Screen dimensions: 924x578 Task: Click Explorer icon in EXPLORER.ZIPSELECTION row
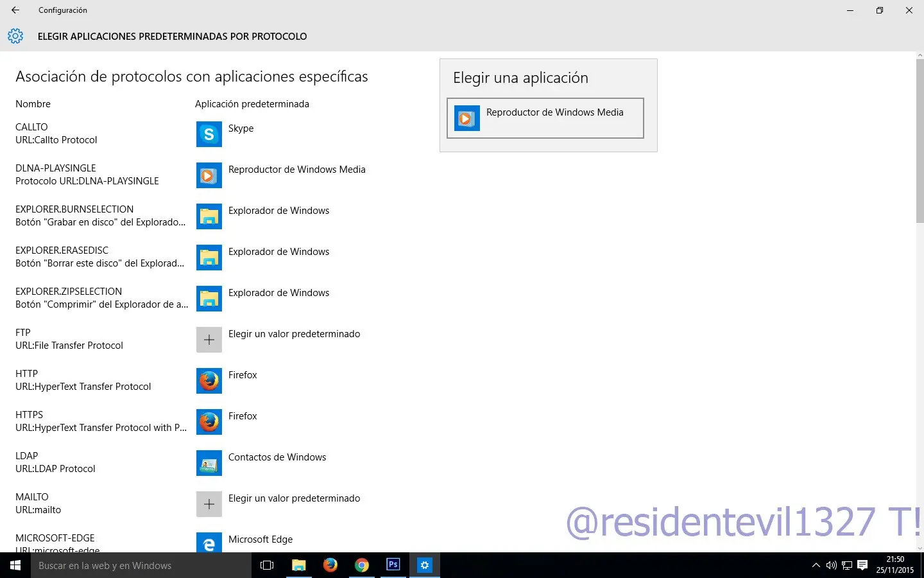click(209, 299)
